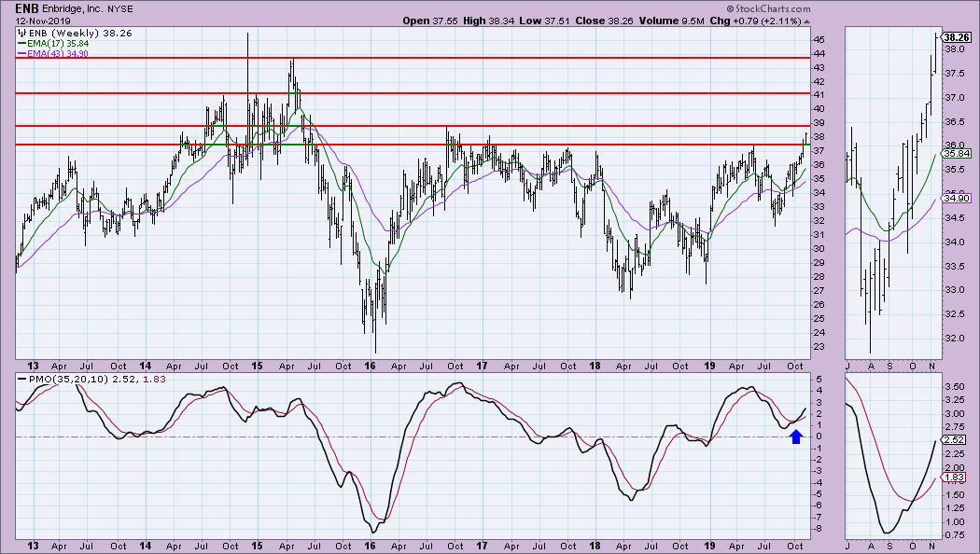The image size is (980, 554).
Task: Click the 32.0 label on the mini chart axis
Action: pos(954,338)
